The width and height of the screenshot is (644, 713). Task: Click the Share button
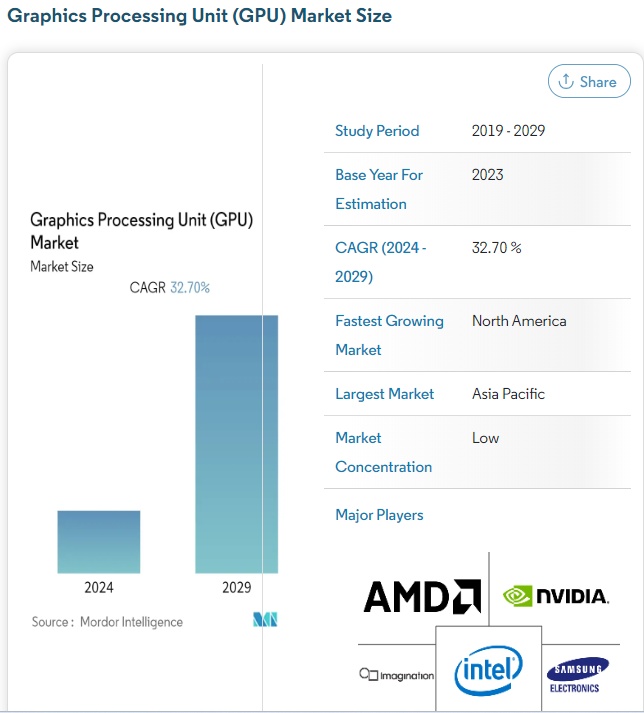tap(589, 82)
